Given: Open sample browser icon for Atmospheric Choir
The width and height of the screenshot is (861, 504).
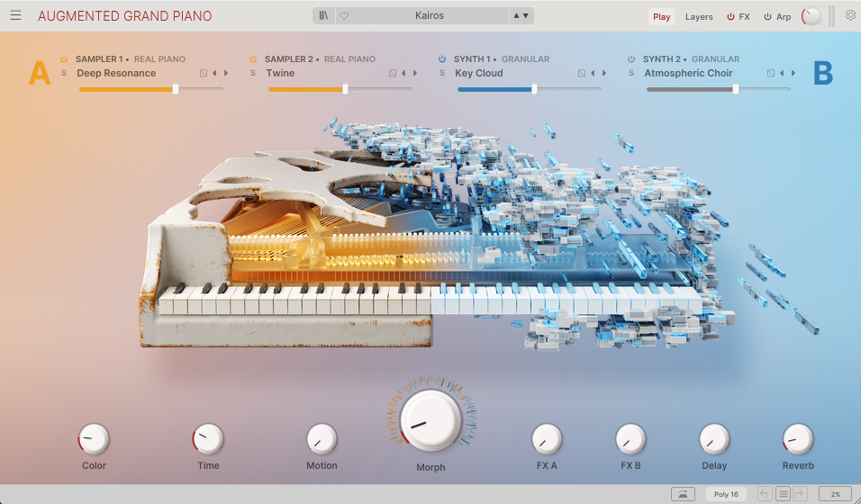Looking at the screenshot, I should [770, 73].
